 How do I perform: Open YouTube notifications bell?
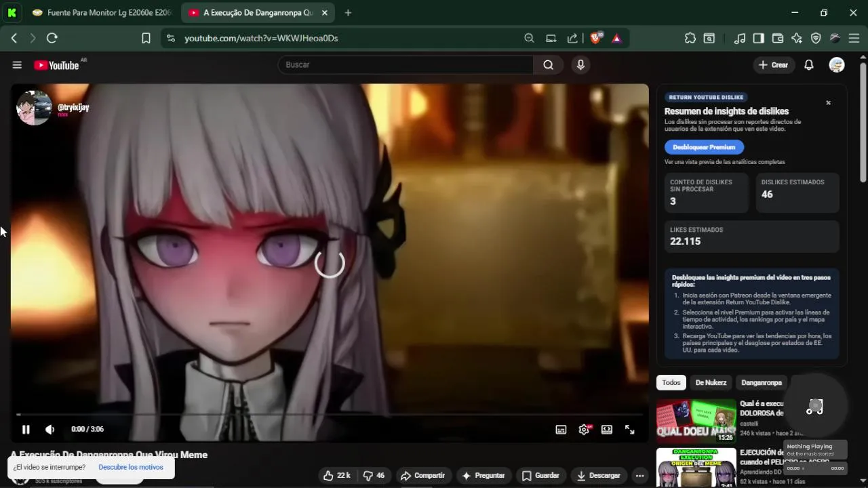pyautogui.click(x=809, y=65)
